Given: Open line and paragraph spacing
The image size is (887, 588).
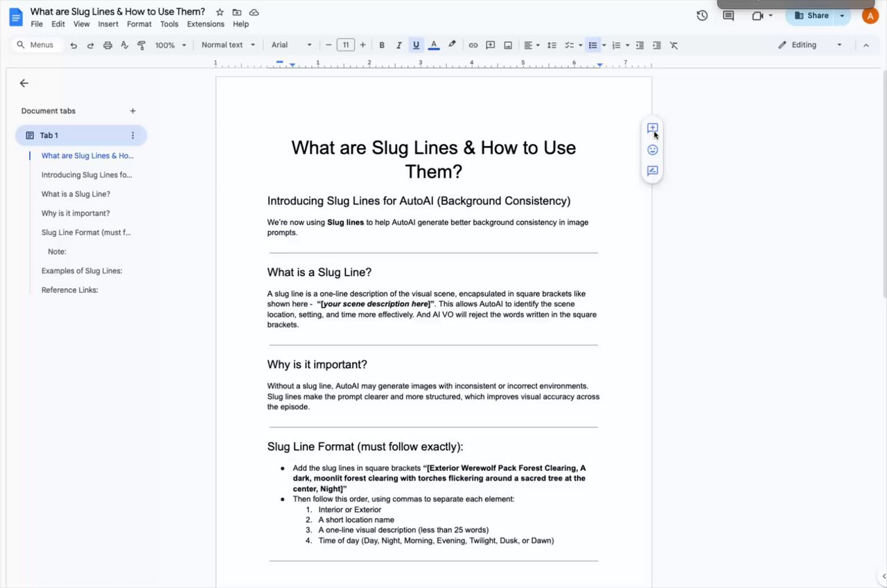Looking at the screenshot, I should [552, 45].
